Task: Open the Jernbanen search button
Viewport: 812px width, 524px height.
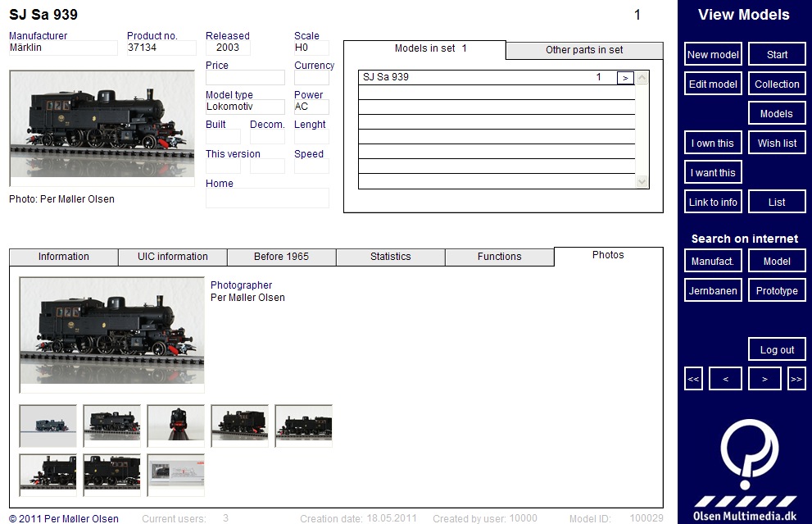Action: [x=713, y=291]
